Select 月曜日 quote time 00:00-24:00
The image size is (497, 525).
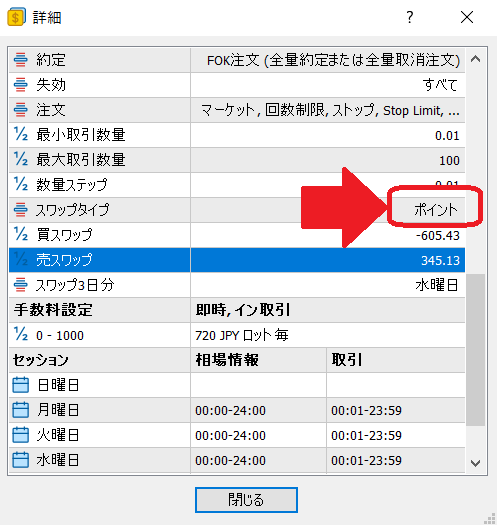pyautogui.click(x=230, y=410)
